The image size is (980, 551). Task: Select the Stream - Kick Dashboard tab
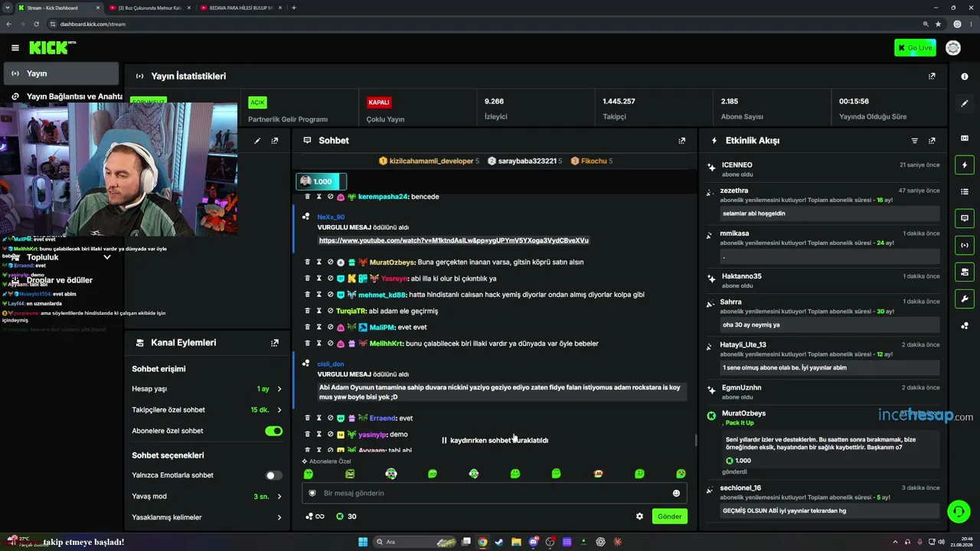(59, 8)
